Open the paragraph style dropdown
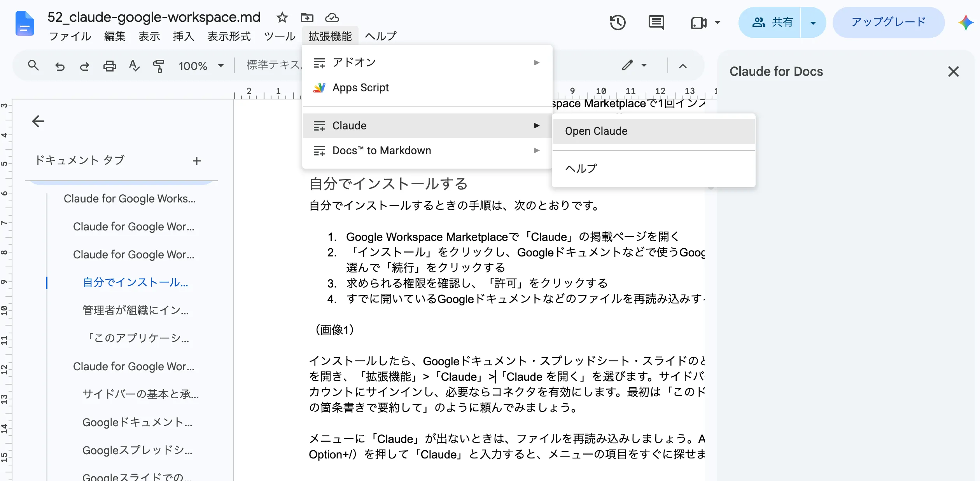The height and width of the screenshot is (481, 980). [x=273, y=65]
